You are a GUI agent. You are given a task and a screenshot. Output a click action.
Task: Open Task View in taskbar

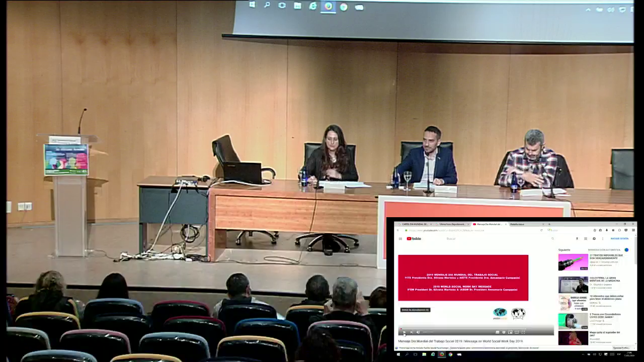coord(415,354)
